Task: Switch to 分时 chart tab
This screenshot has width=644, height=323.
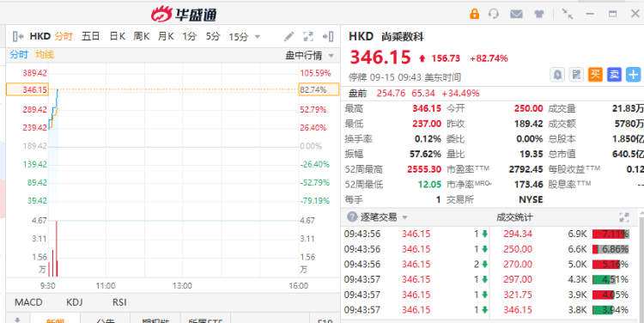Action: [x=64, y=37]
